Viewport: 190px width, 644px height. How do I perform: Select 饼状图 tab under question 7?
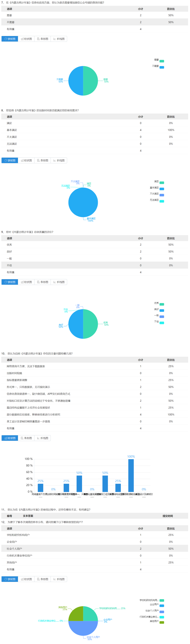(x=10, y=39)
